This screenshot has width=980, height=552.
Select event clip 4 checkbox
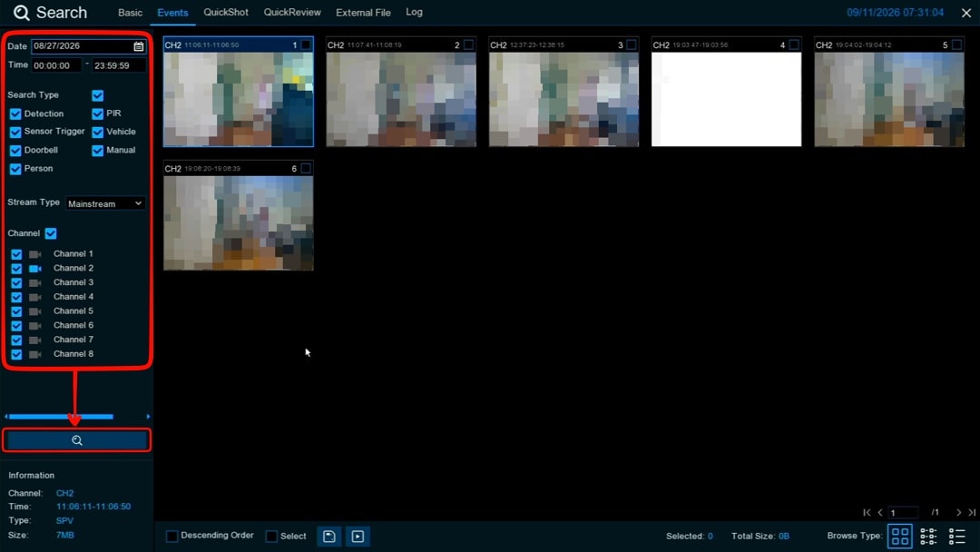794,45
